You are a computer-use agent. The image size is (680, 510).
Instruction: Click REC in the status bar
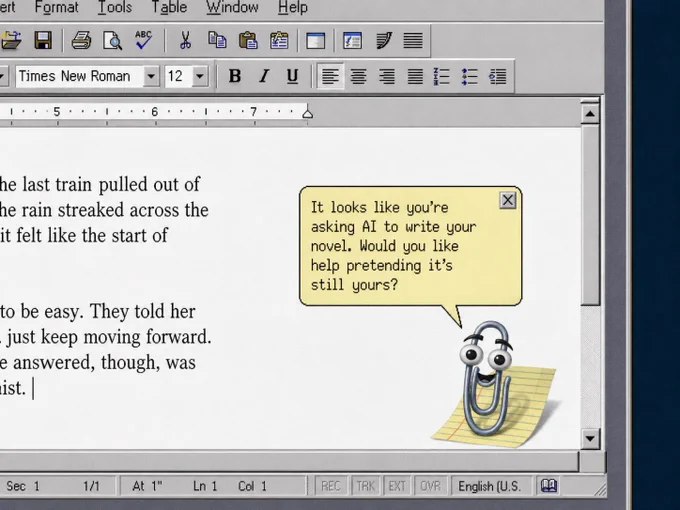[330, 486]
